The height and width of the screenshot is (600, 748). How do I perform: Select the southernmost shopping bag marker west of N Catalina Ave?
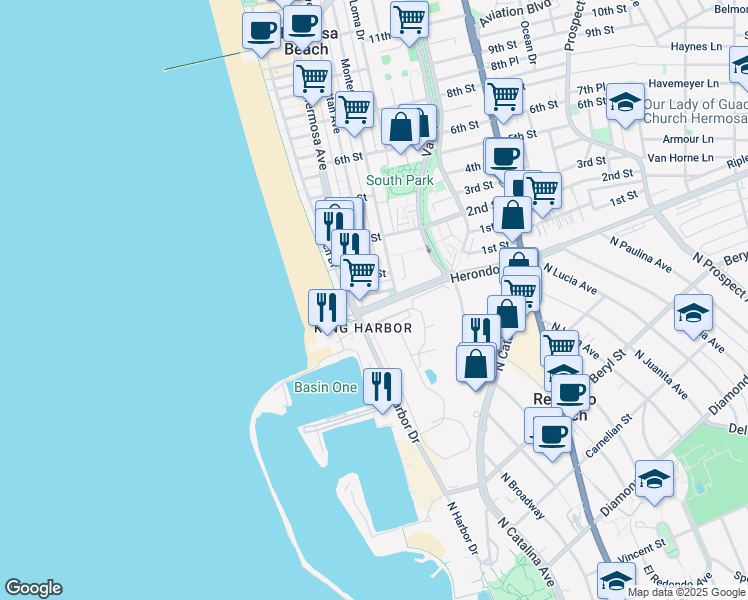tap(475, 366)
